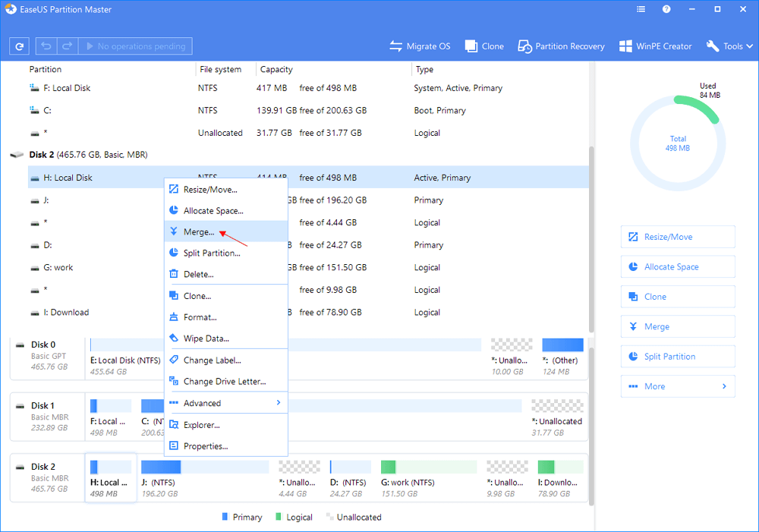Screen dimensions: 759x532
Task: Select Wipe Data... in context menu
Action: (x=226, y=338)
